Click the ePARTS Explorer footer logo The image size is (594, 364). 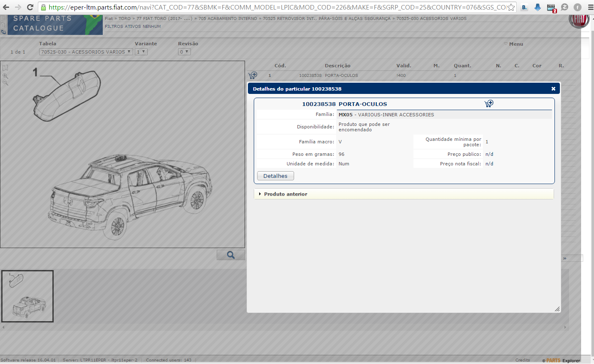tap(561, 360)
